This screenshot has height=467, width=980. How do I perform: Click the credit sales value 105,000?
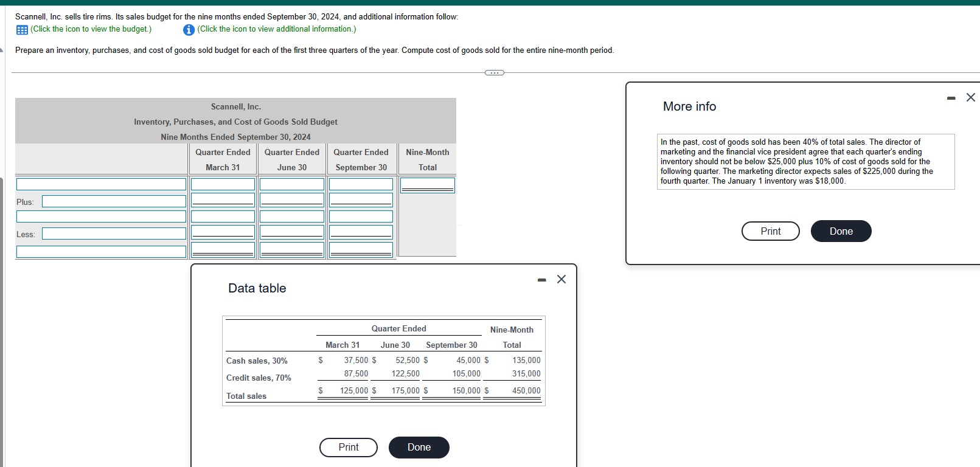click(467, 374)
